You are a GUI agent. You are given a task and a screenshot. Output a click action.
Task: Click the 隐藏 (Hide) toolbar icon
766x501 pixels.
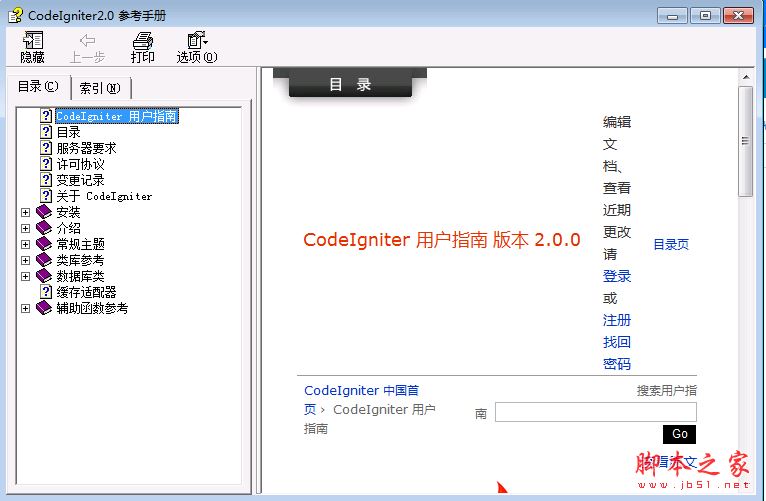coord(33,47)
